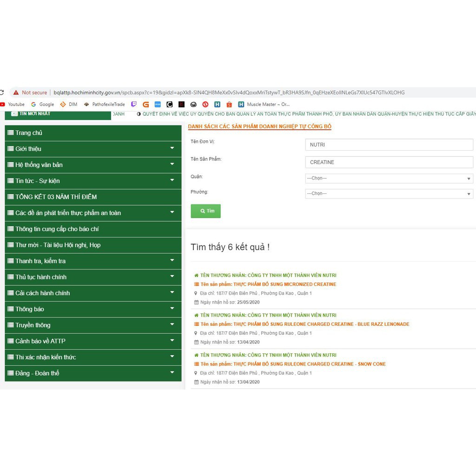
Task: Open TỔNG KẾT 03 NĂM THÍ ĐIỂM
Action: [56, 197]
